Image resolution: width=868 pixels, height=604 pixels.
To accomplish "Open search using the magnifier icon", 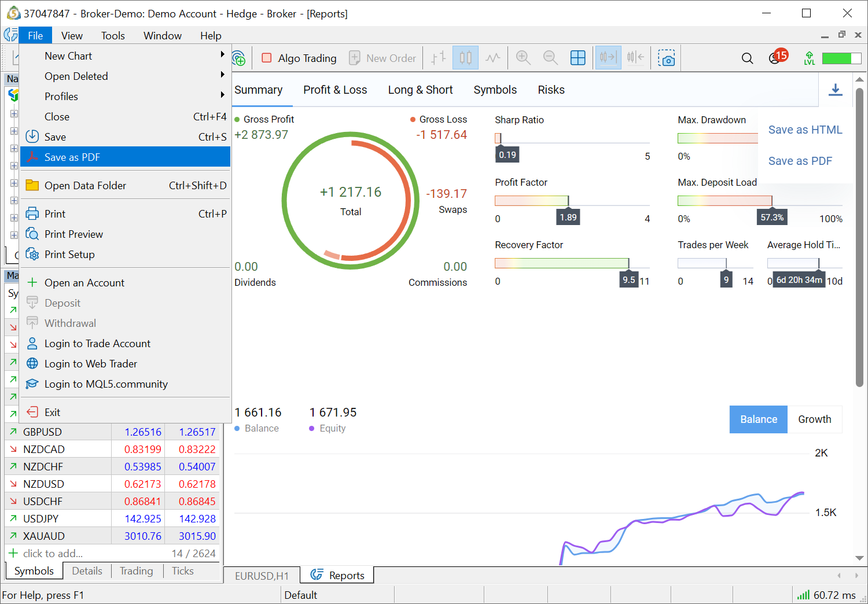I will [747, 58].
